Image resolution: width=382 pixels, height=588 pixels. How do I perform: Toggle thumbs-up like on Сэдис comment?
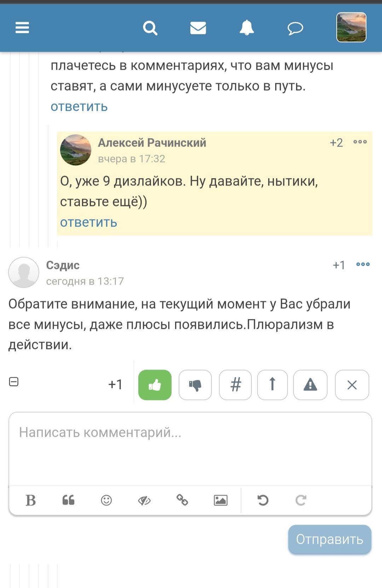(x=155, y=385)
